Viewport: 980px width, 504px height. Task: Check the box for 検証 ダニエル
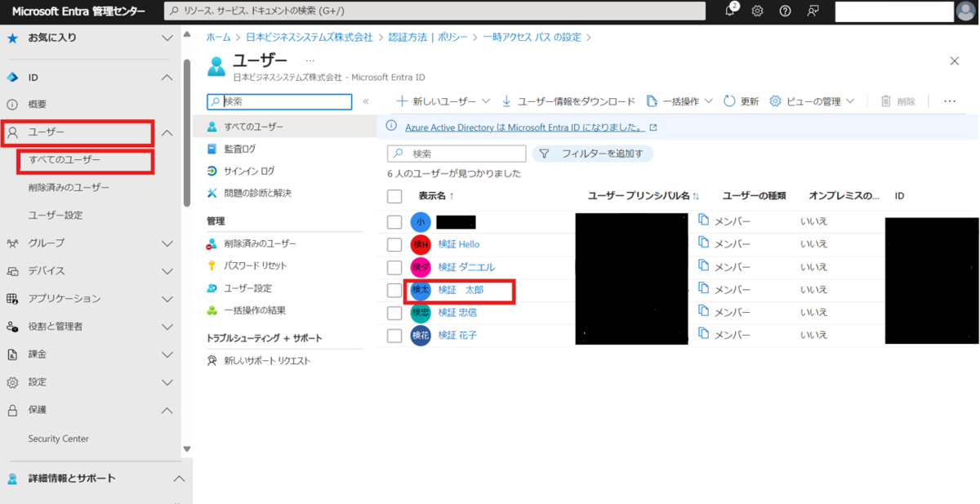(x=394, y=267)
